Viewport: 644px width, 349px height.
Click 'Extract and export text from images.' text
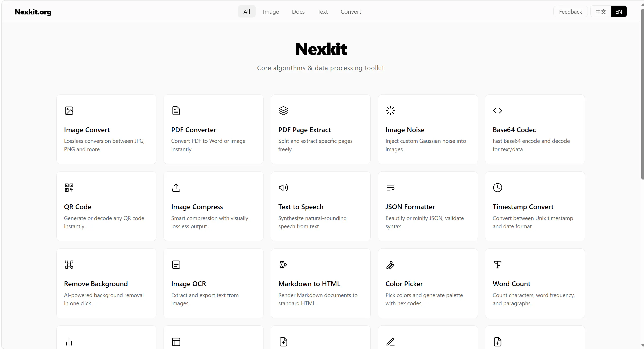[205, 299]
